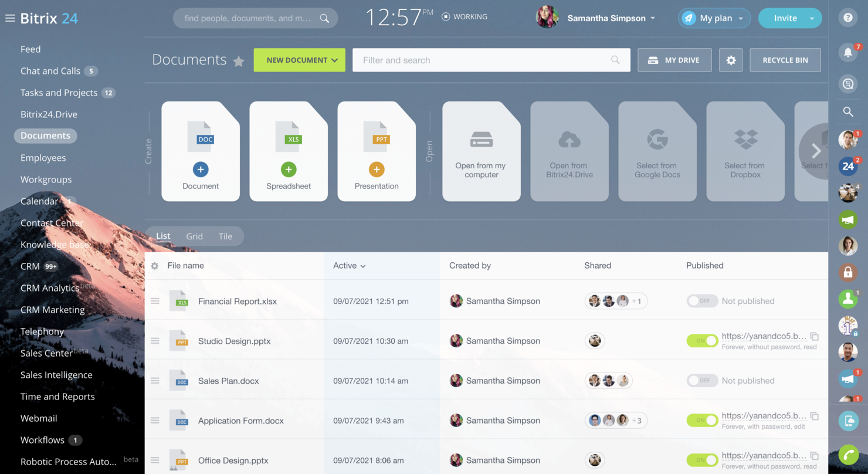
Task: Turn on publishing for Sales Plan.docx
Action: click(702, 380)
